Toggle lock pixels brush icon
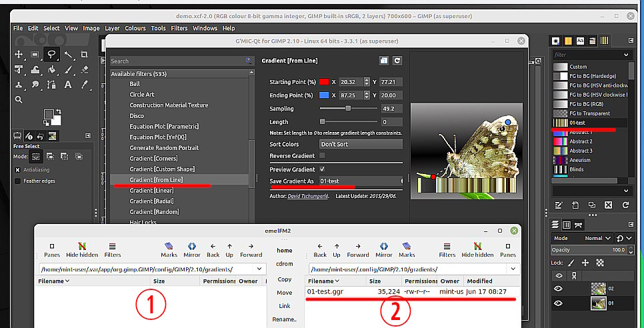This screenshot has width=644, height=328. tap(571, 263)
